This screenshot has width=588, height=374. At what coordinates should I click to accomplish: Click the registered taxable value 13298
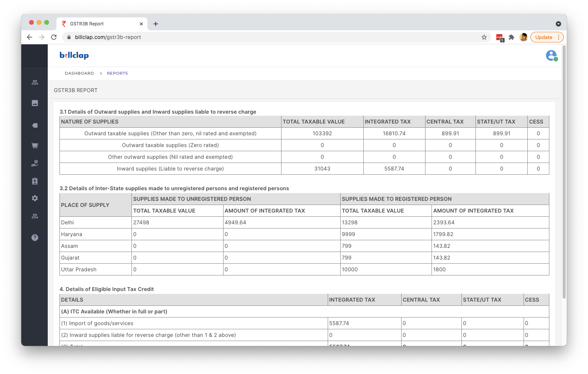(350, 222)
